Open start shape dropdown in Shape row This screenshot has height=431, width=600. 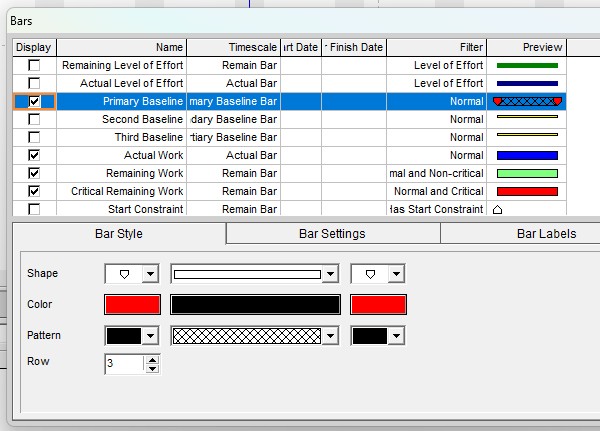tap(150, 274)
